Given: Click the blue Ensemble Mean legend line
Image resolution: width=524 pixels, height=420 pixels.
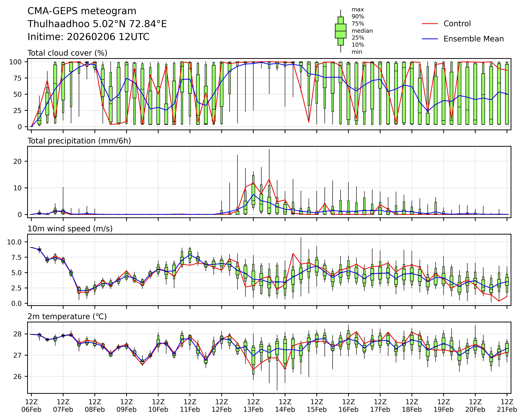Looking at the screenshot, I should [x=430, y=39].
